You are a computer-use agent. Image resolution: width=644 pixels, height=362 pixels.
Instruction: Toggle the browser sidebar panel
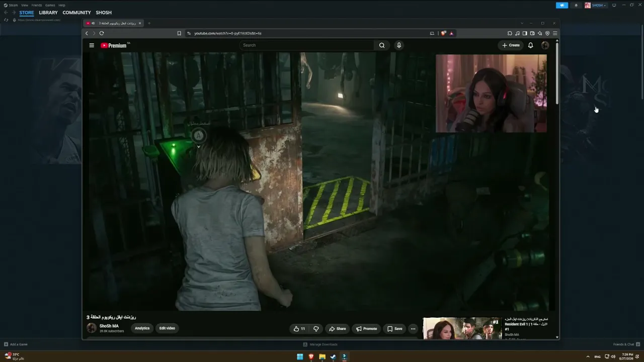pyautogui.click(x=525, y=33)
